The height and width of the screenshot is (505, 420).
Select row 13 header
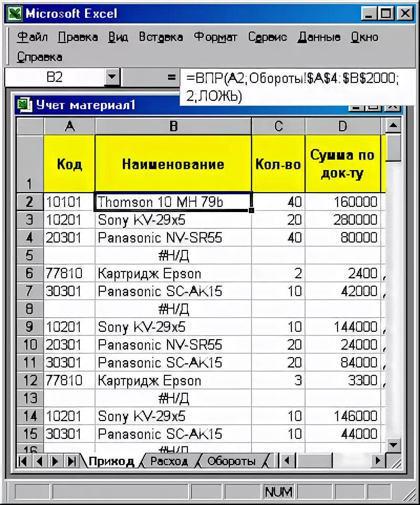[30, 398]
